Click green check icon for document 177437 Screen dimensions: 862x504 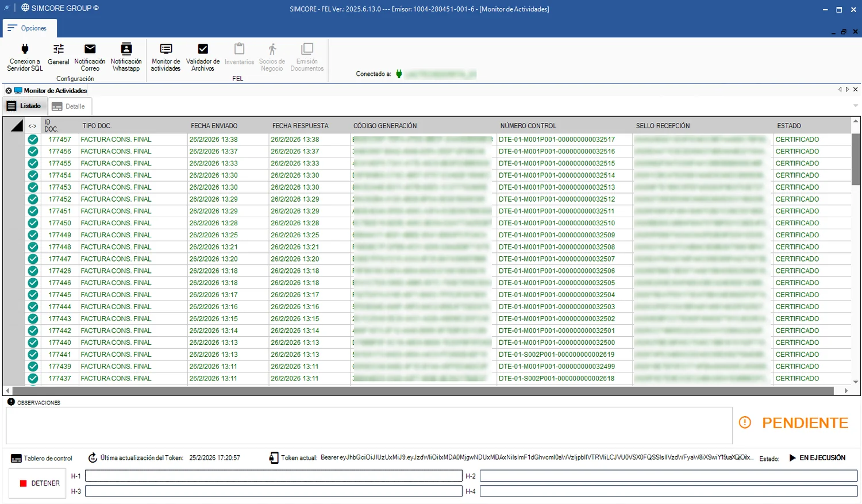(x=33, y=378)
